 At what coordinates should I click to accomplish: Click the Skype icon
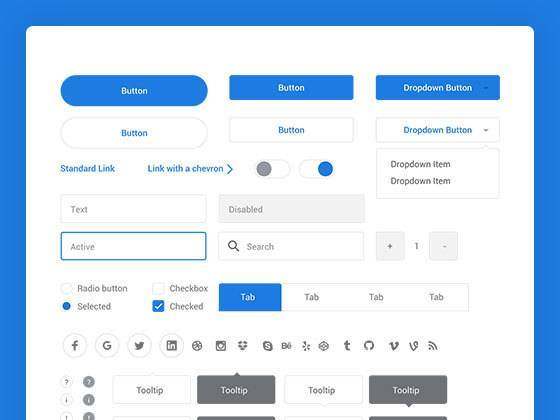point(268,346)
